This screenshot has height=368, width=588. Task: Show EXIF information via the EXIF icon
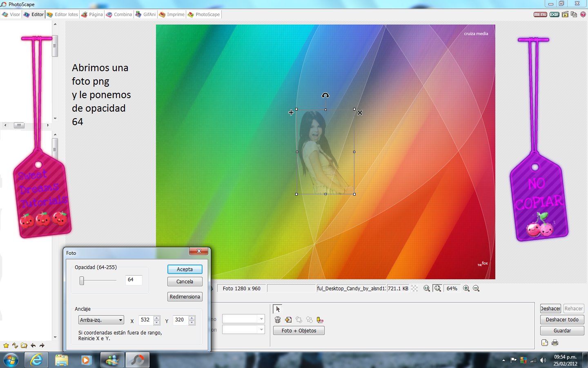point(555,14)
